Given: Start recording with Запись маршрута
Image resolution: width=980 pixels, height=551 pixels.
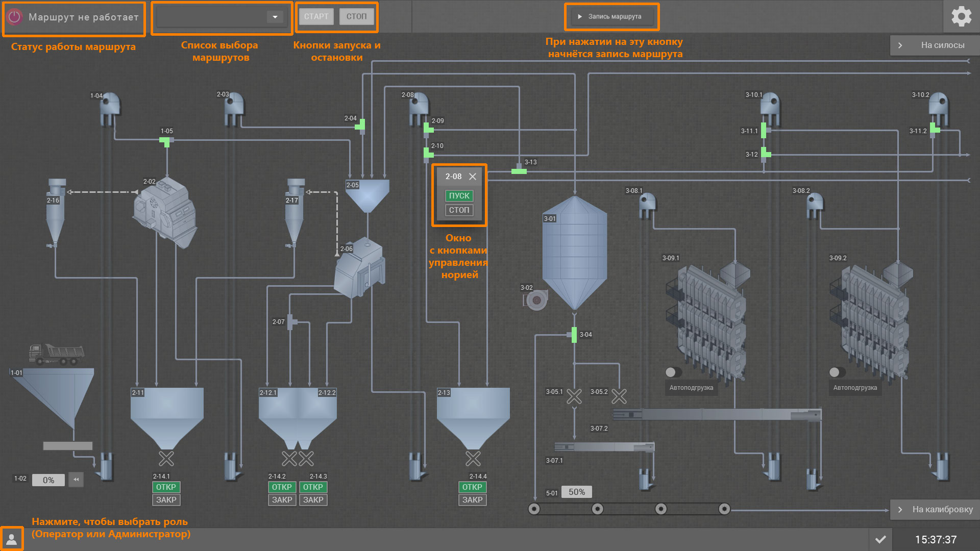Looking at the screenshot, I should [x=611, y=16].
